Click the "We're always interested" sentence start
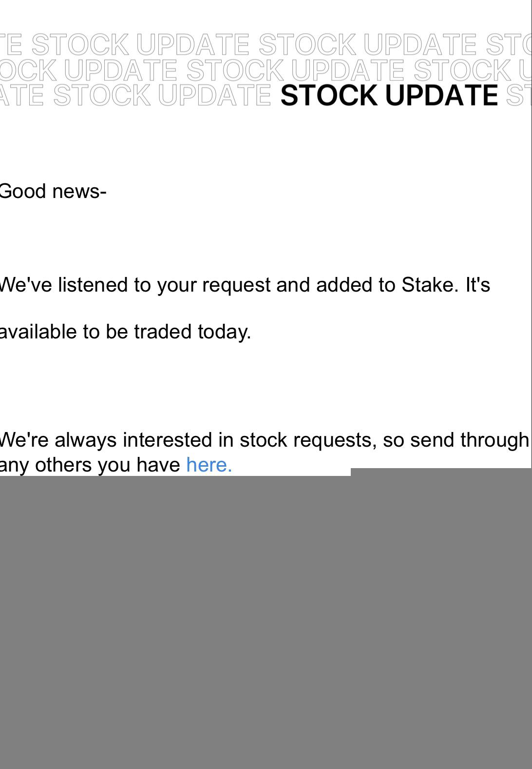 58,440
